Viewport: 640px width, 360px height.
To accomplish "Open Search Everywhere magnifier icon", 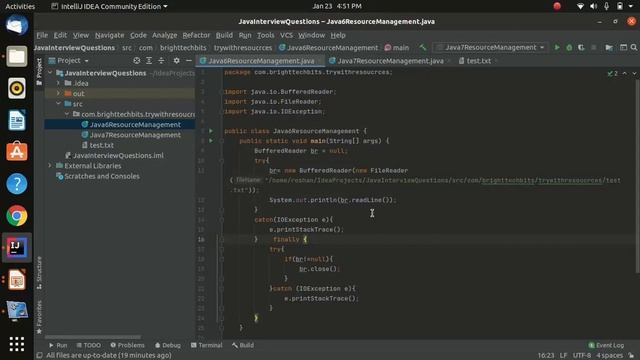I will (x=634, y=48).
